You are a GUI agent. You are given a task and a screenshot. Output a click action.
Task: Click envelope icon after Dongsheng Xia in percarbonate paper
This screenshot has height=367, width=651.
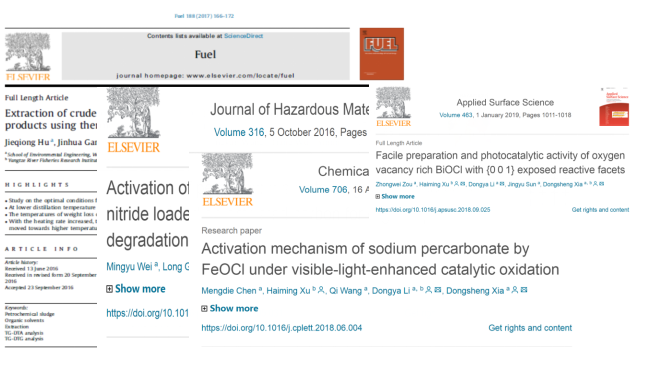tap(524, 290)
